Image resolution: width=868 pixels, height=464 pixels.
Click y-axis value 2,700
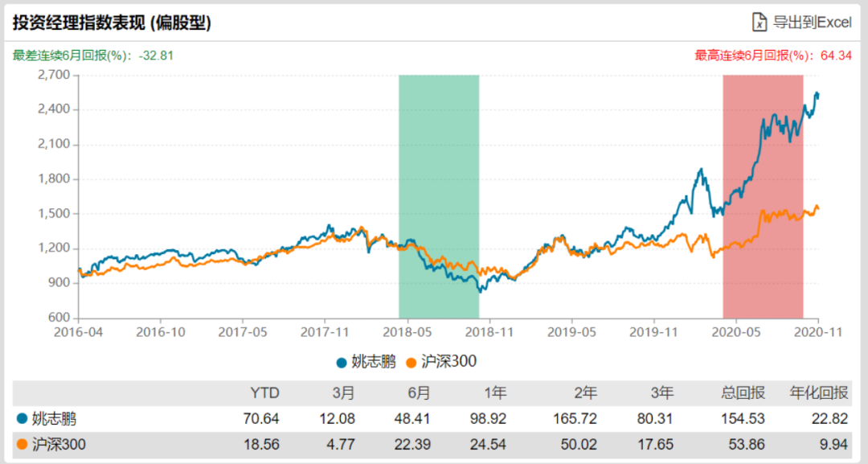click(x=54, y=75)
